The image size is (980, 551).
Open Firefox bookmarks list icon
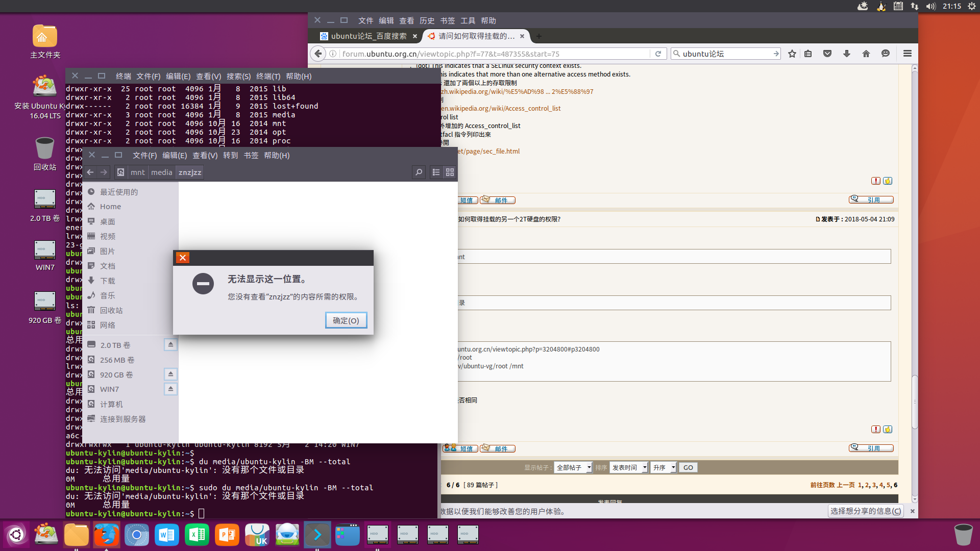tap(808, 54)
